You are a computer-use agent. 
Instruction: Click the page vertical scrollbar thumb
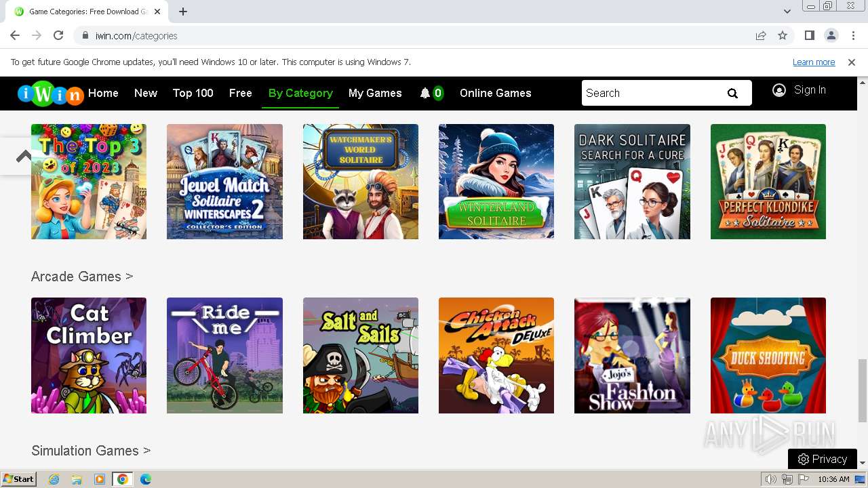tap(863, 390)
